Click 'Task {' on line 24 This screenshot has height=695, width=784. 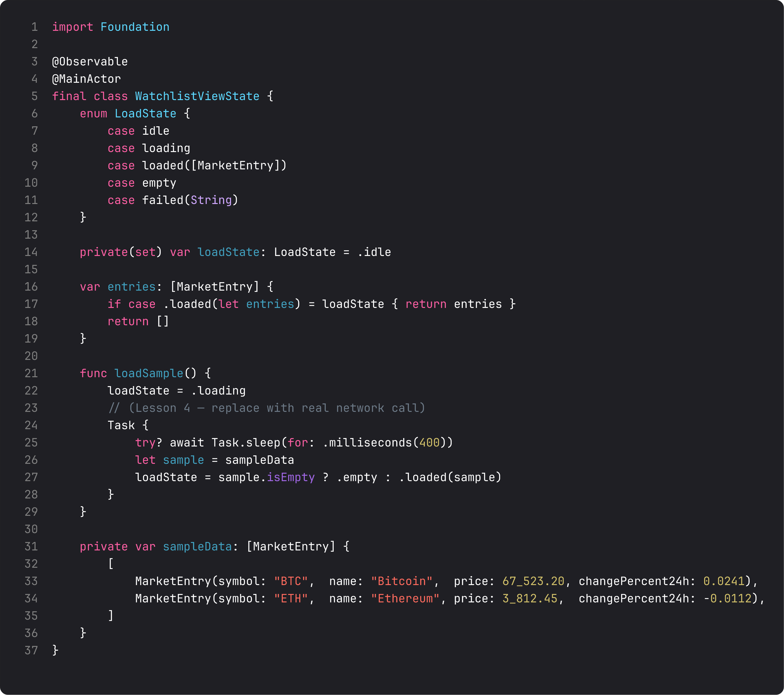(128, 425)
